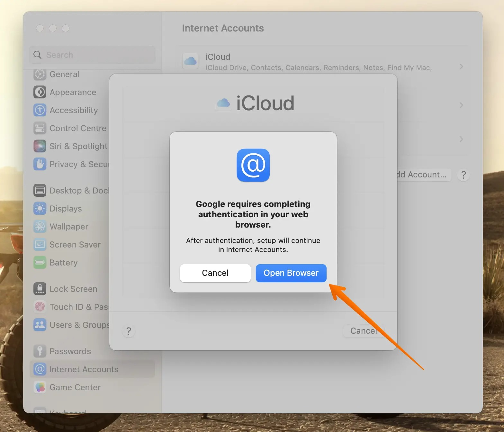Viewport: 504px width, 432px height.
Task: Click the Internet Accounts page heading
Action: (223, 28)
